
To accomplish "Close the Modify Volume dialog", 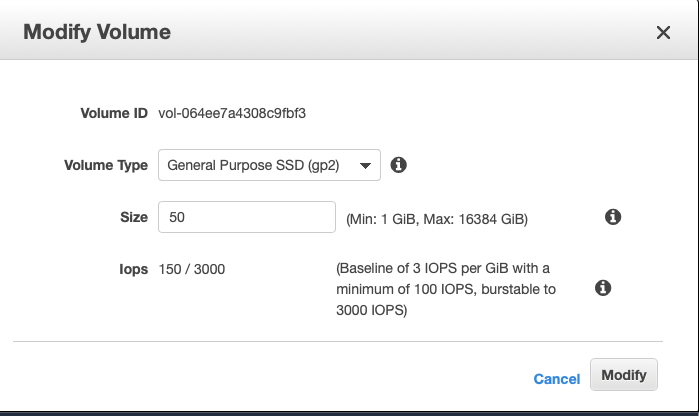I will [x=663, y=33].
